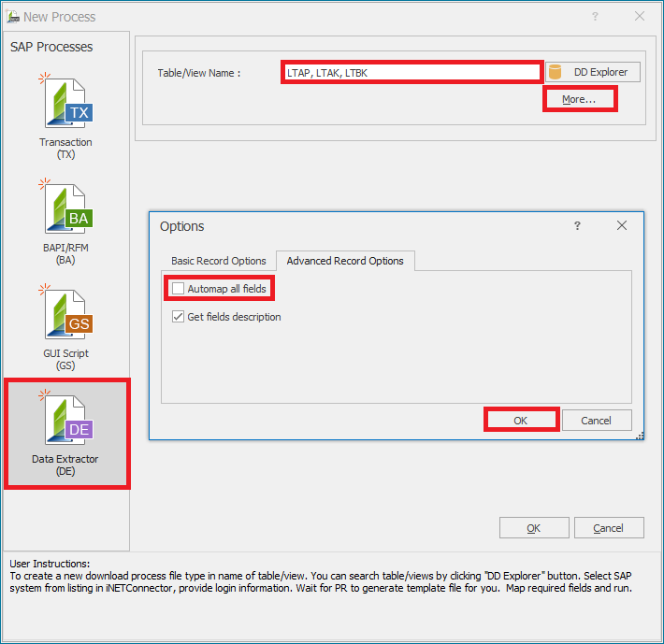Grab the Options dialog resize grip corner
664x644 pixels.
tap(640, 436)
